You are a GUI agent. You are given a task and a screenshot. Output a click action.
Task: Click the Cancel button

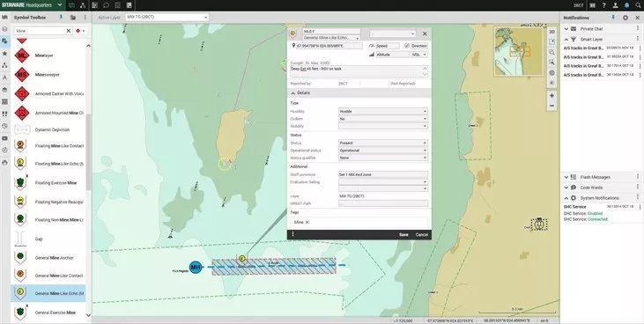422,235
